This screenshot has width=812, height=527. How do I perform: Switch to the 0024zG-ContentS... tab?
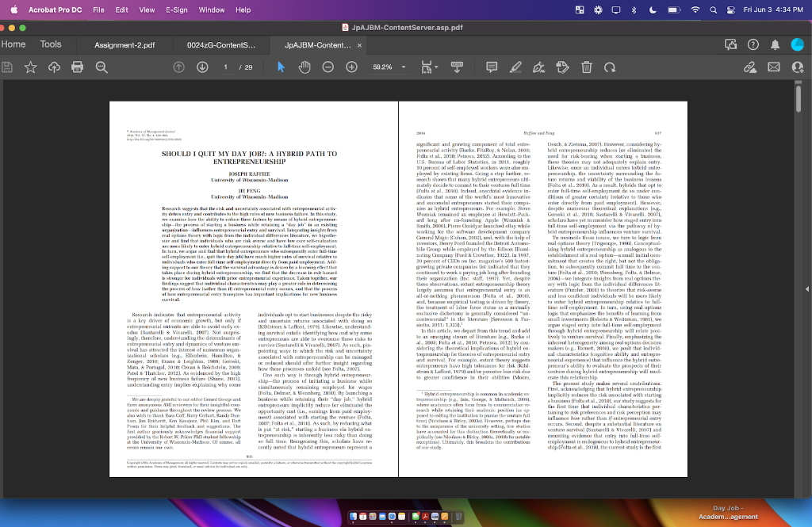tap(221, 45)
